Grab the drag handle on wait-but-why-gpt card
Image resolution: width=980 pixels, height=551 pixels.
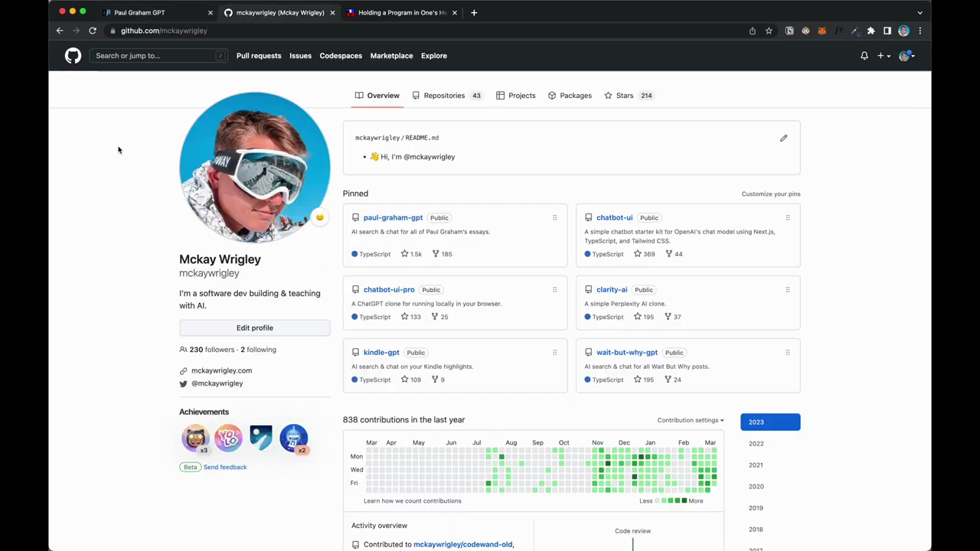(788, 353)
